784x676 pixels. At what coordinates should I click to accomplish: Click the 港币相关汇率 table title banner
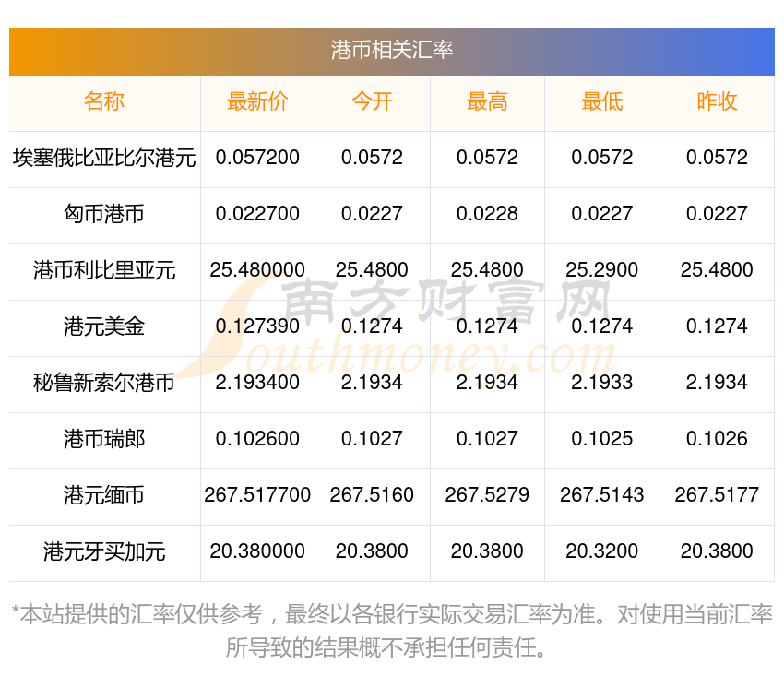(391, 51)
